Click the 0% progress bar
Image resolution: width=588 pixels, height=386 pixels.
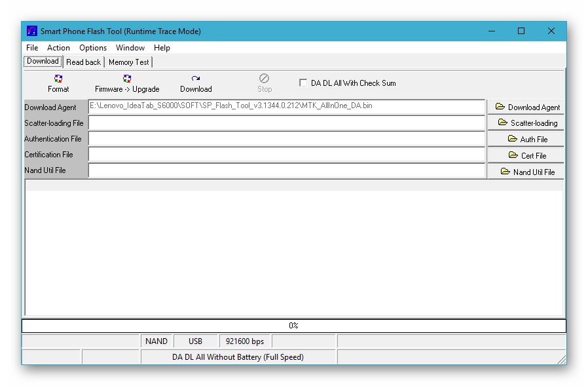coord(293,326)
